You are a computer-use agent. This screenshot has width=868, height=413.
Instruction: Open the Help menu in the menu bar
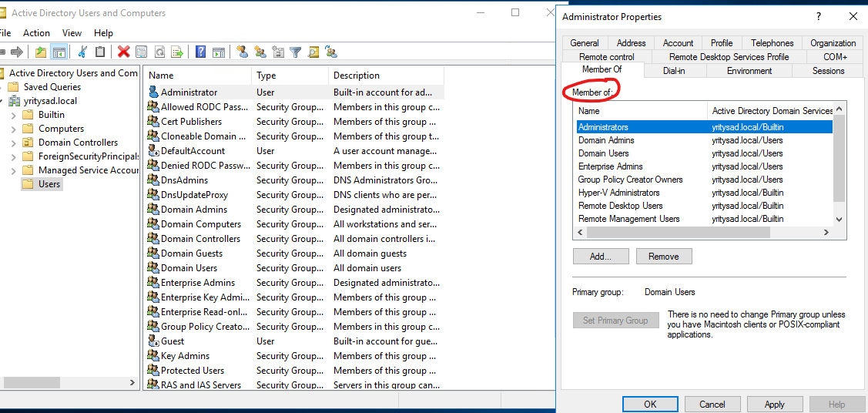[x=103, y=33]
